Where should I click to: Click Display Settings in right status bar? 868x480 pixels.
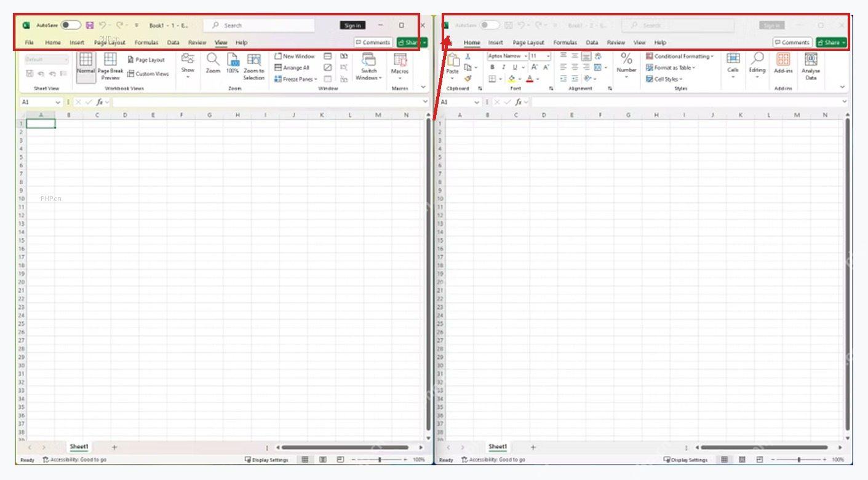685,460
